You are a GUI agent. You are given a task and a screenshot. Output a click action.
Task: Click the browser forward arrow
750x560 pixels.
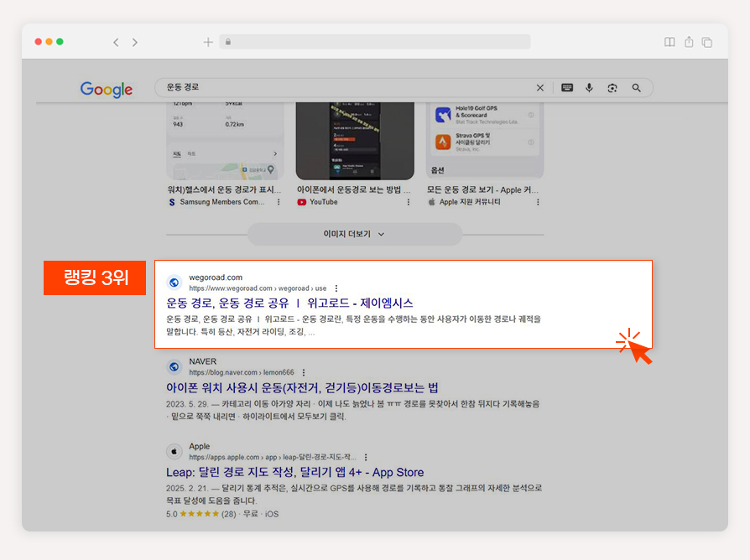[135, 42]
